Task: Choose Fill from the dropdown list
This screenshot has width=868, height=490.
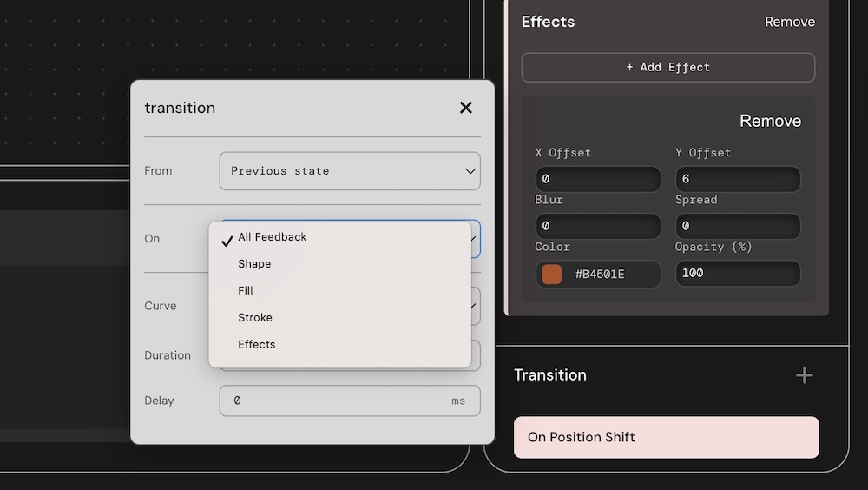Action: tap(246, 291)
